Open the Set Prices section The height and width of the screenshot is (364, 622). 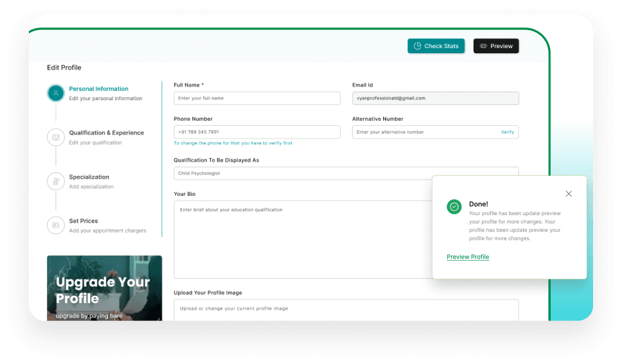coord(84,221)
